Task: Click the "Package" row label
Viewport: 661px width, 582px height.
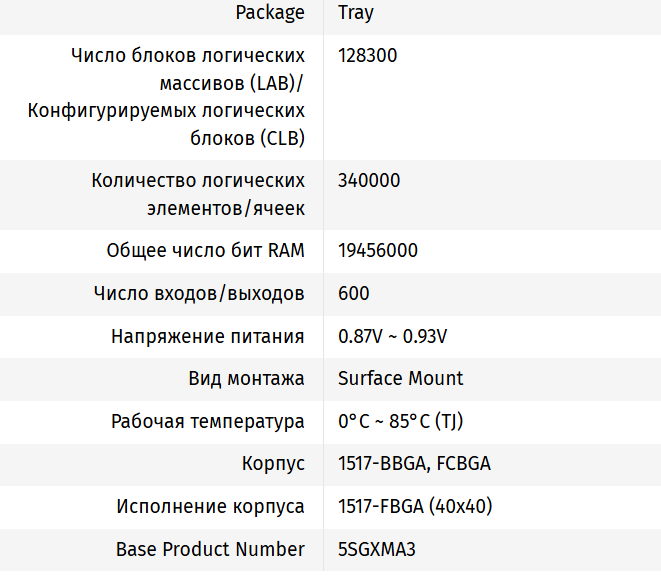Action: 270,13
